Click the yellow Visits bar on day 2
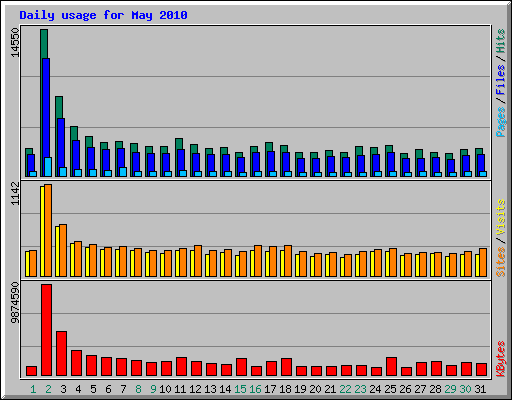Image resolution: width=512 pixels, height=400 pixels. [x=42, y=231]
